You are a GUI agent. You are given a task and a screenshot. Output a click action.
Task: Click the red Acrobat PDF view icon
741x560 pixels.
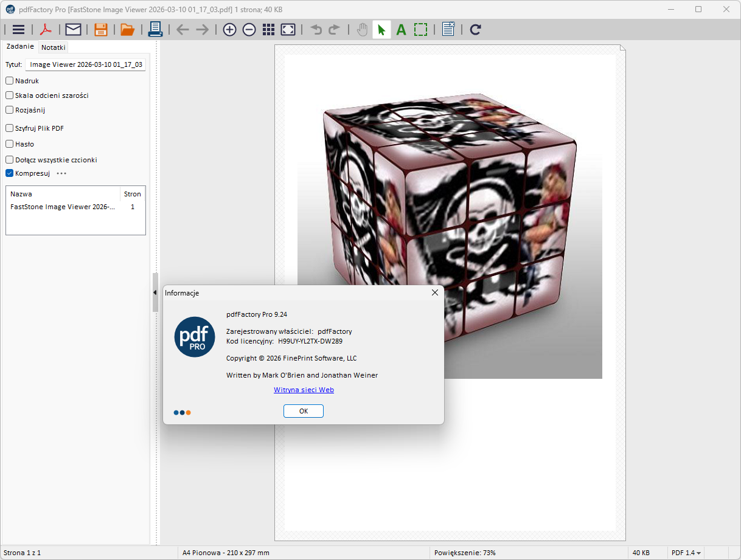(x=46, y=29)
